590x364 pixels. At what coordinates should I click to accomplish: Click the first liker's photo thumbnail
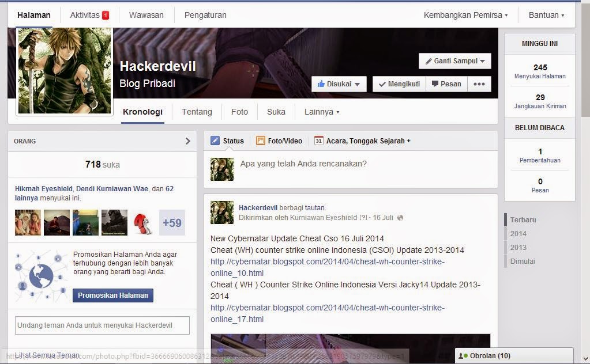28,223
